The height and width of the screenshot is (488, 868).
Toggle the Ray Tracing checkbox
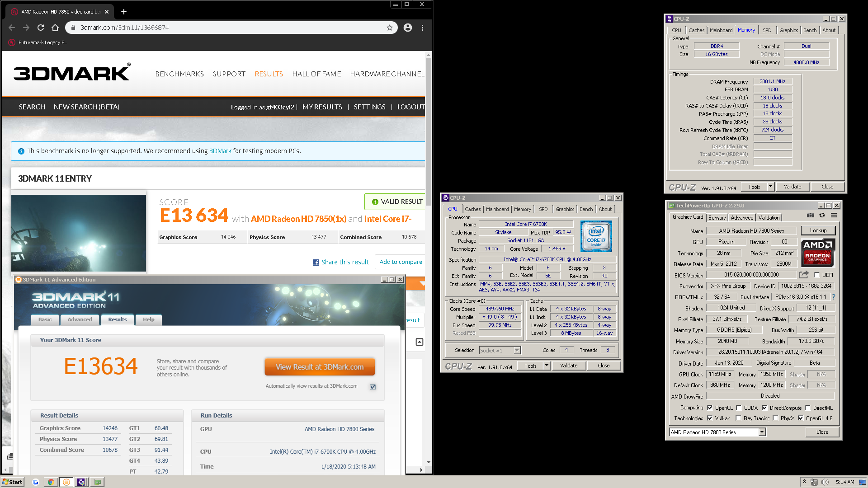point(738,418)
